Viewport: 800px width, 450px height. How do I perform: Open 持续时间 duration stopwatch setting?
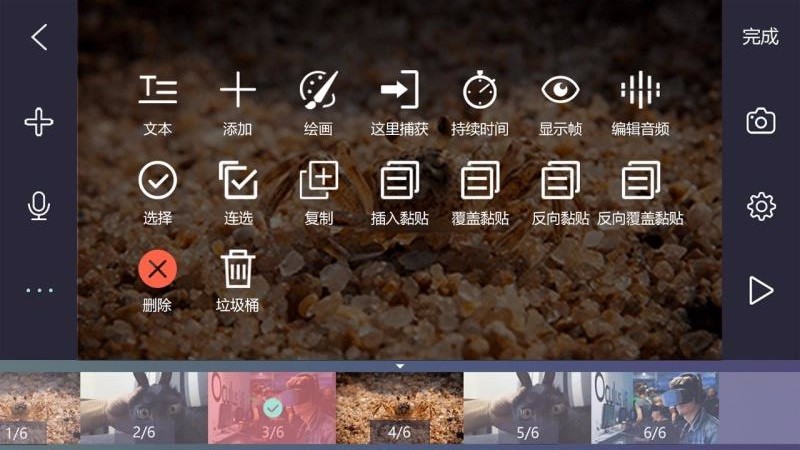click(480, 91)
